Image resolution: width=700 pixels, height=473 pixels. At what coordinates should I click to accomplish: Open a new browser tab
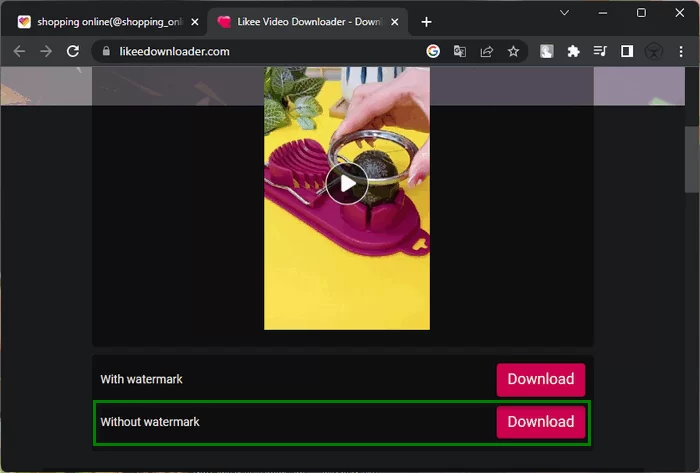427,22
